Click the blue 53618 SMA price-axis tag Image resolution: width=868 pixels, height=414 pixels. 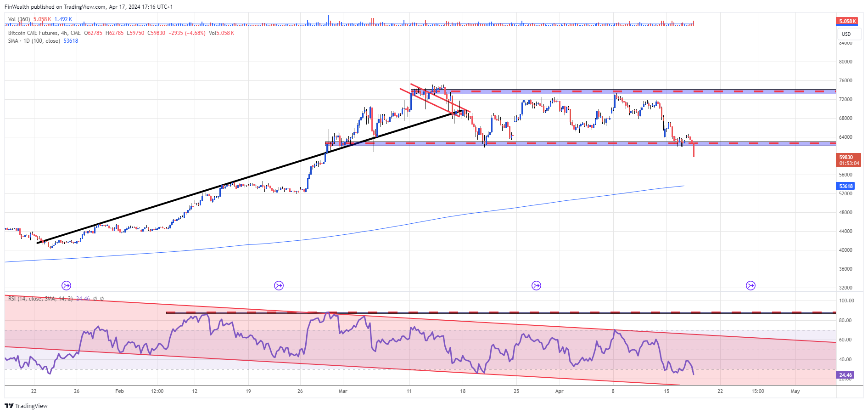[x=846, y=186]
